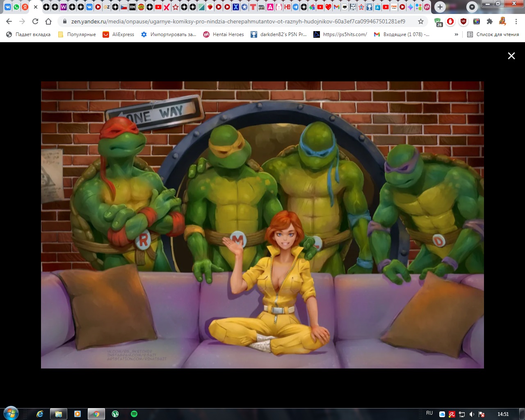Close the fullscreen image viewer

tap(511, 56)
